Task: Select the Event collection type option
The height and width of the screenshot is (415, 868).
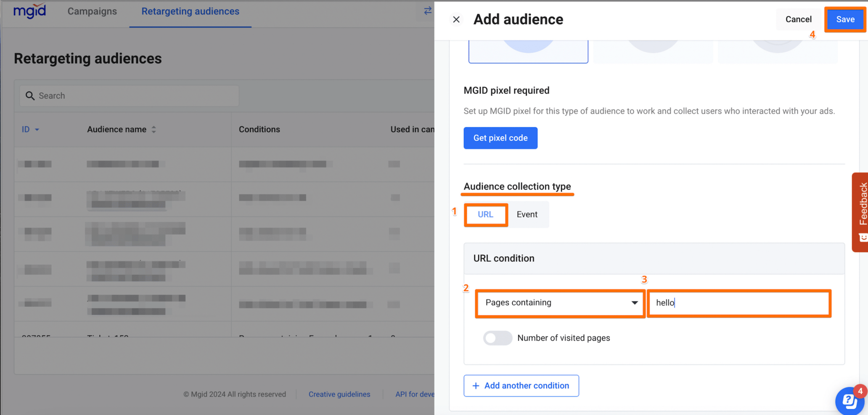Action: [527, 215]
